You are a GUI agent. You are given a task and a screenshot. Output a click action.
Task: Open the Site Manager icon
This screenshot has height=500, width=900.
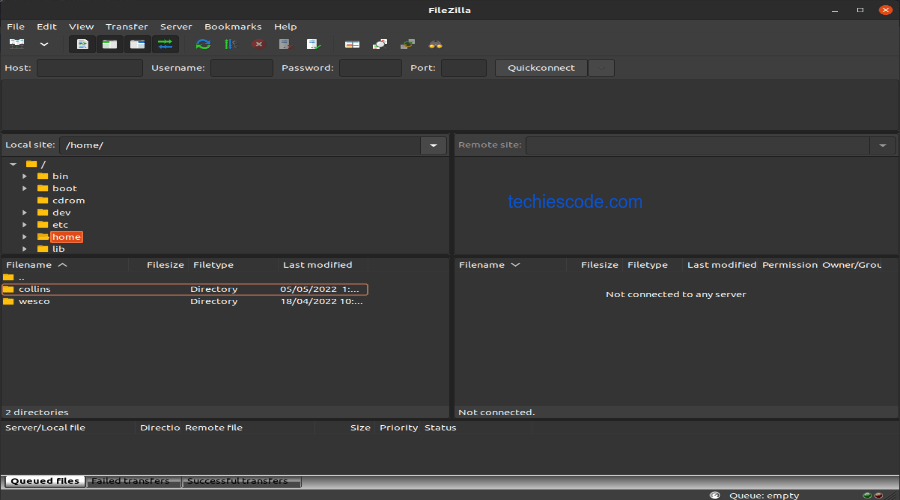[17, 44]
